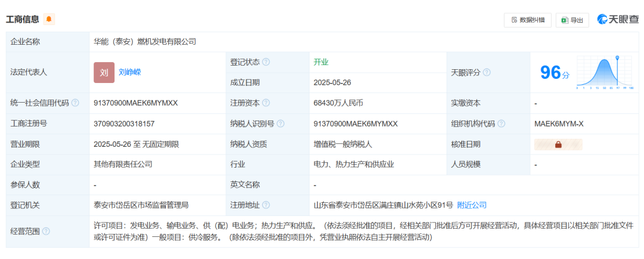
Task: Click the orange bell alert icon
Action: point(49,19)
